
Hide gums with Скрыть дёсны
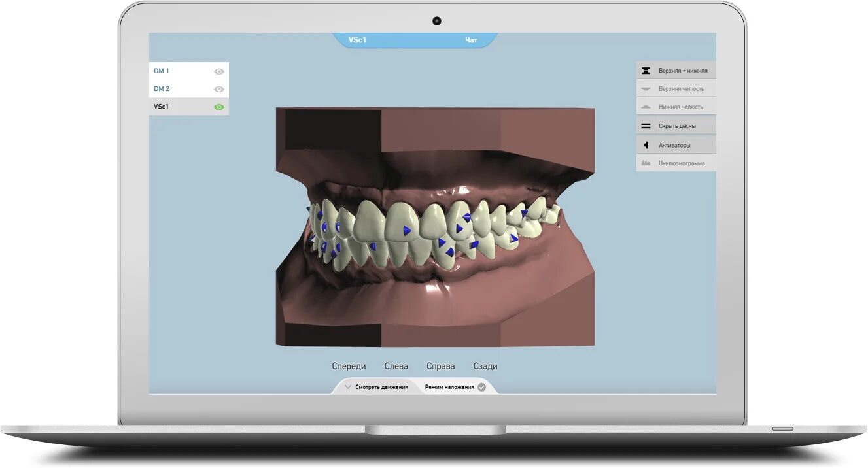[x=676, y=125]
